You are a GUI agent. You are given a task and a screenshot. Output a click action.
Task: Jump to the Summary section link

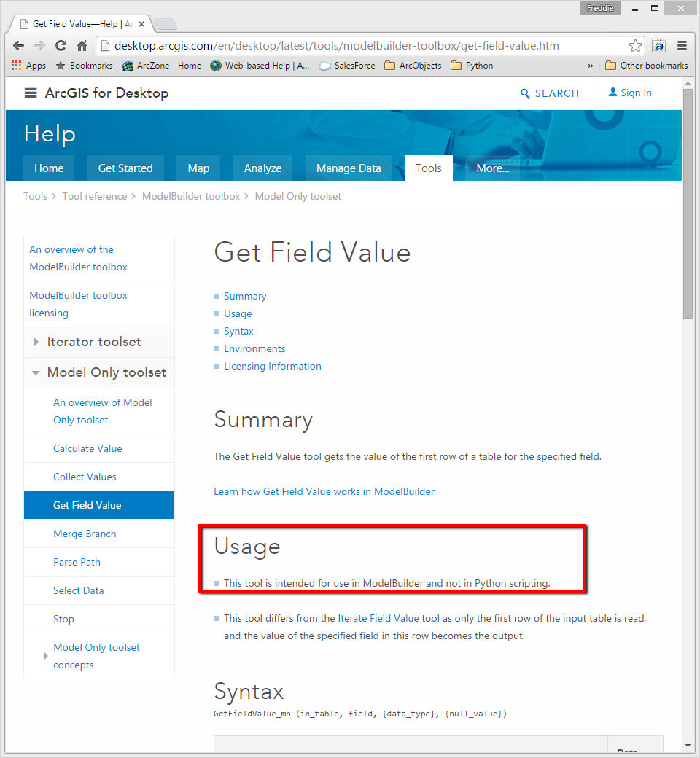click(x=245, y=297)
